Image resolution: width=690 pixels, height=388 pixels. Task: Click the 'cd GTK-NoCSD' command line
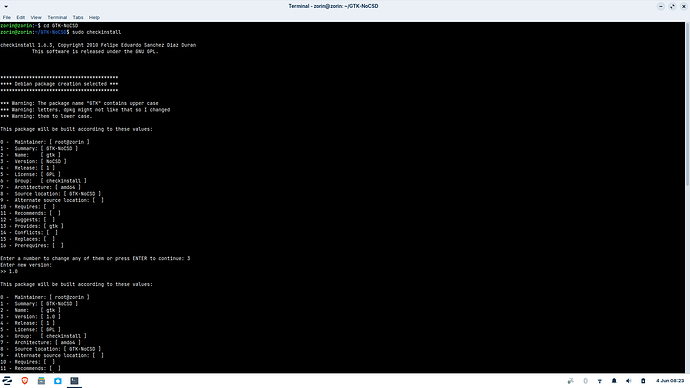pyautogui.click(x=39, y=26)
